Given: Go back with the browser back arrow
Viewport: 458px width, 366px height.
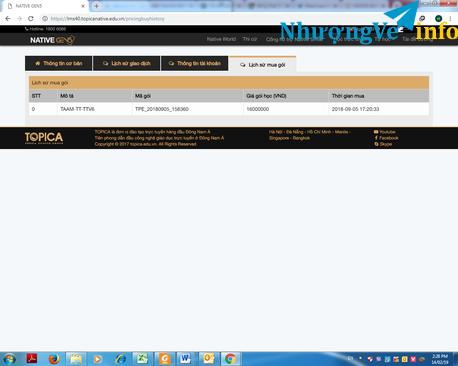Looking at the screenshot, I should click(x=8, y=19).
